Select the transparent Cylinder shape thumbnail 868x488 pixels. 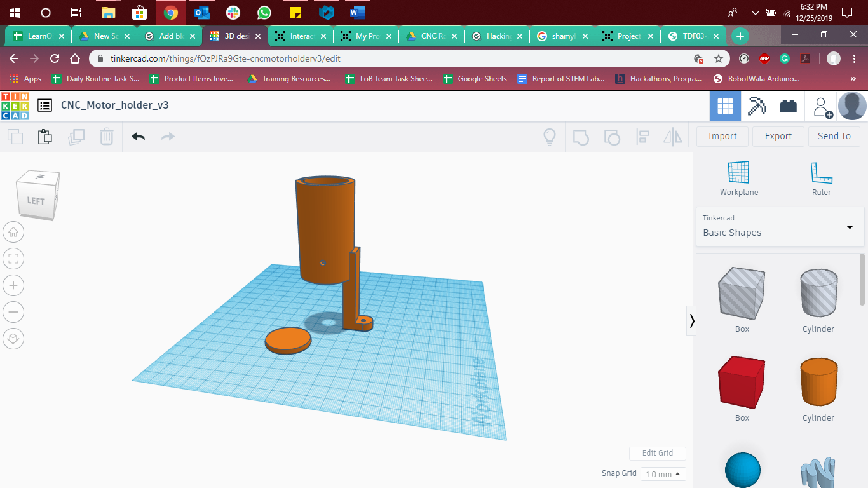click(x=818, y=294)
